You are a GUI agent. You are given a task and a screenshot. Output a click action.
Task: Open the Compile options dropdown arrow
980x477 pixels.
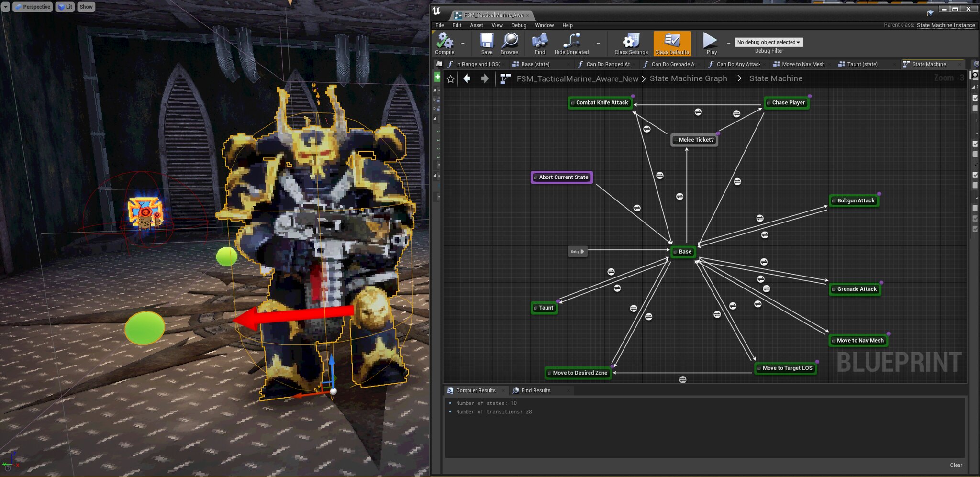click(462, 44)
